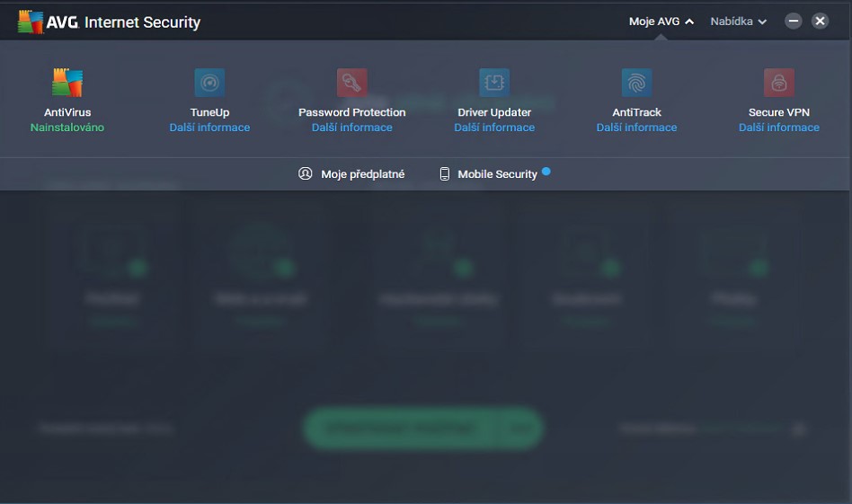Open Moje předplatné
The image size is (852, 504).
pos(363,174)
